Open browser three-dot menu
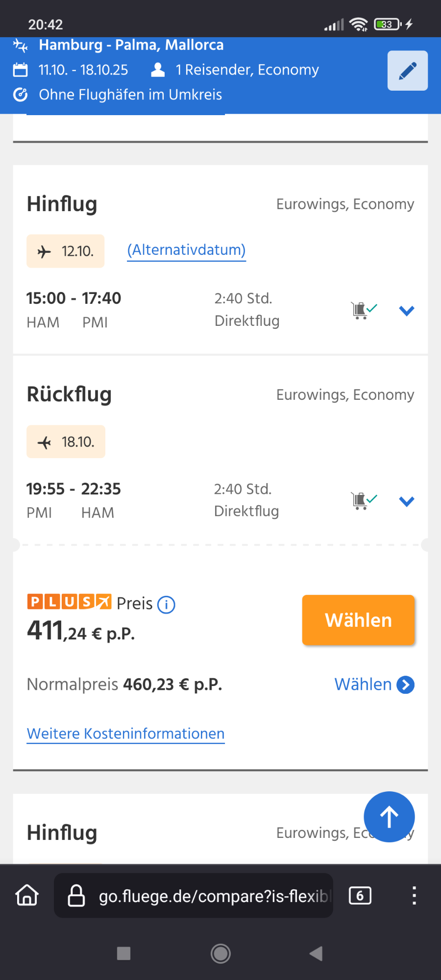This screenshot has height=980, width=441. [x=414, y=895]
